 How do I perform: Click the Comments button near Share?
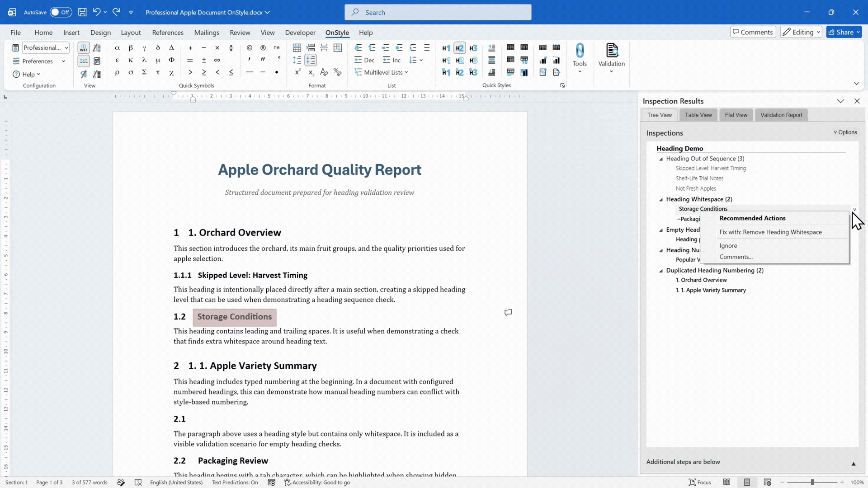click(753, 32)
